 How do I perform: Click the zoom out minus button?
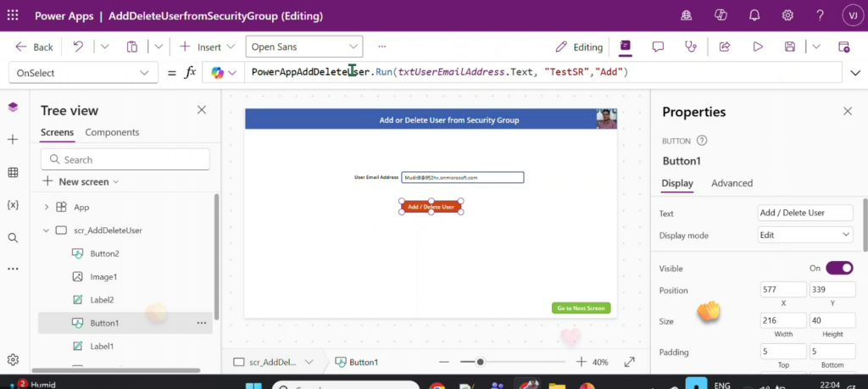tap(444, 362)
